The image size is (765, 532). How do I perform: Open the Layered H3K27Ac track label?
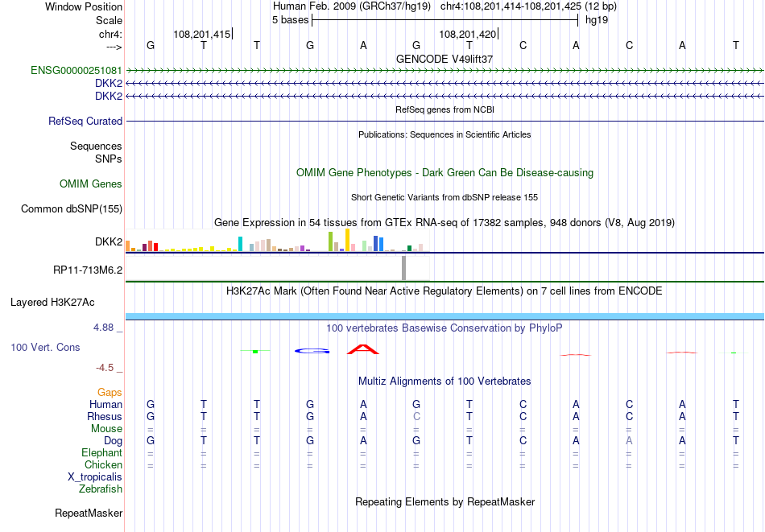pyautogui.click(x=52, y=303)
